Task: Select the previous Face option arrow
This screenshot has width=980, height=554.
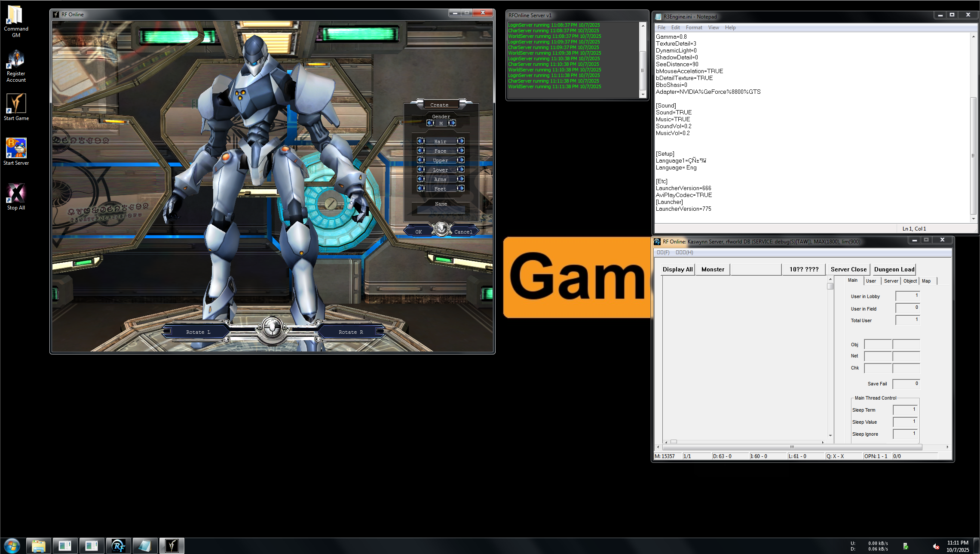Action: point(420,151)
